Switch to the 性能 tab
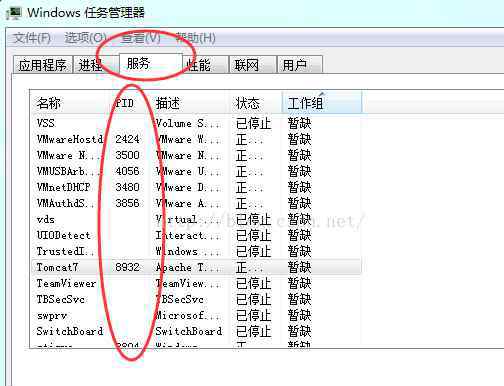504x386 pixels. (x=205, y=64)
